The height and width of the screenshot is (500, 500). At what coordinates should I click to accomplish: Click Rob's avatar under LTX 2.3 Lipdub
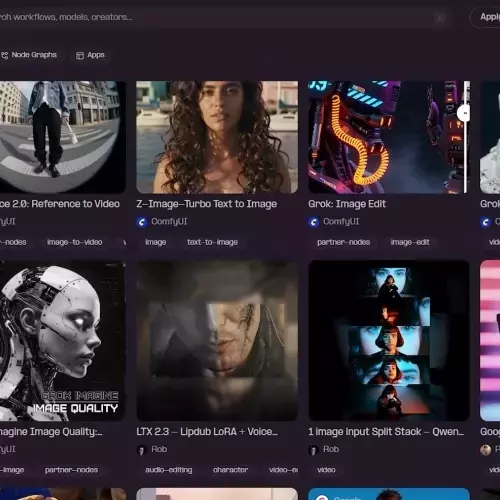pyautogui.click(x=142, y=450)
